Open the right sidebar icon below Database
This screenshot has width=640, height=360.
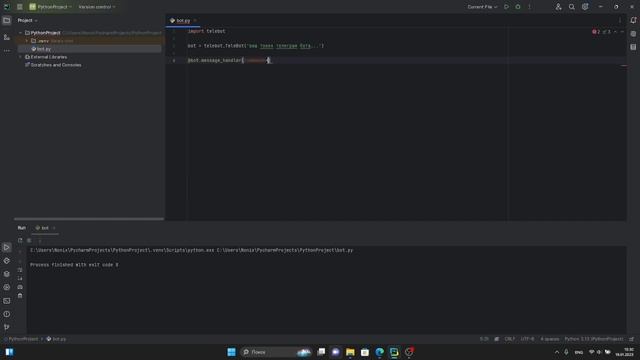(x=633, y=47)
